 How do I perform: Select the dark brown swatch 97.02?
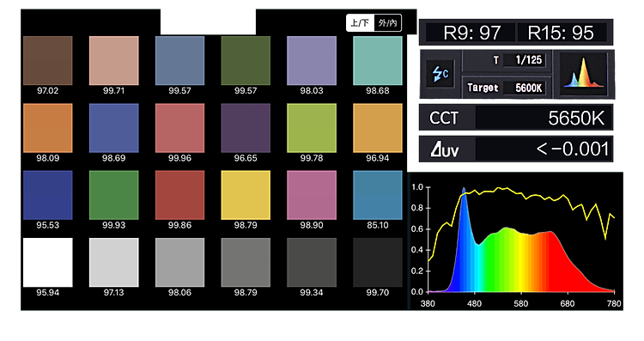[47, 60]
